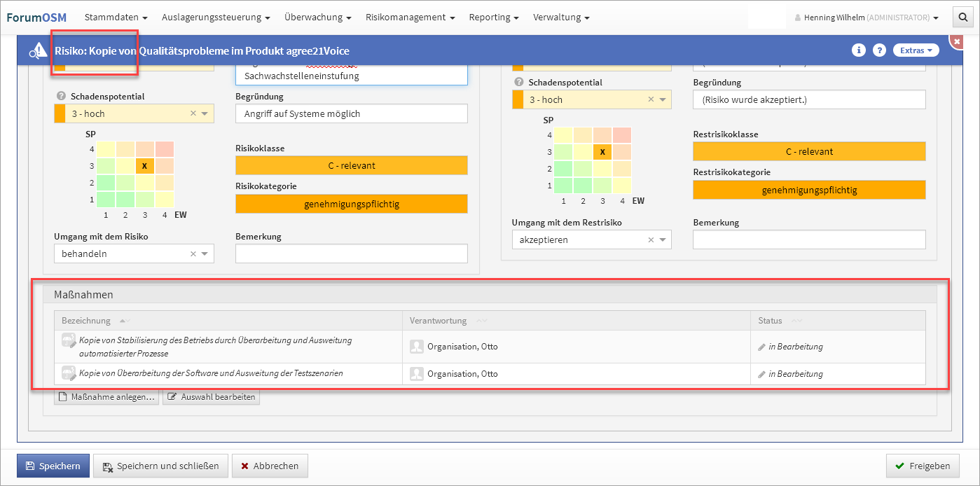Viewport: 980px width, 486px height.
Task: Click 'Speichern und schließen' button
Action: (x=161, y=466)
